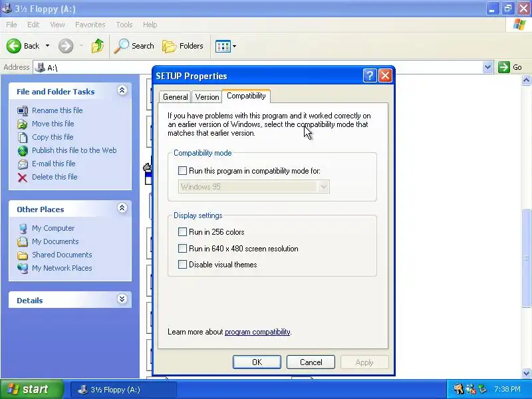Screen dimensions: 532x399
Task: Click the 3½ Floppy (A:) taskbar button
Action: (123, 390)
